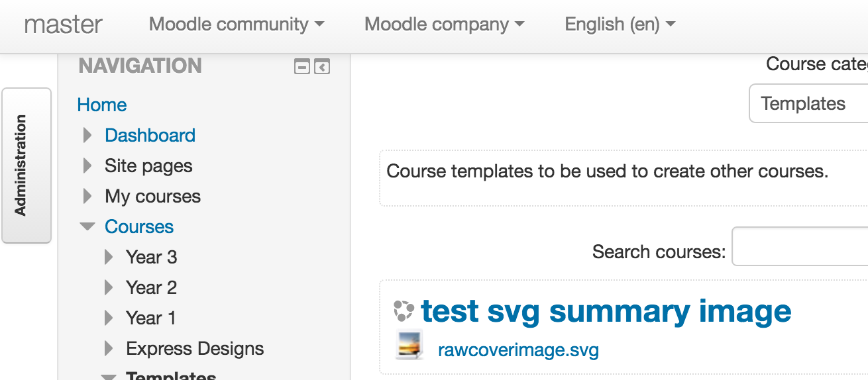
Task: Focus the Search courses input field
Action: (x=800, y=246)
